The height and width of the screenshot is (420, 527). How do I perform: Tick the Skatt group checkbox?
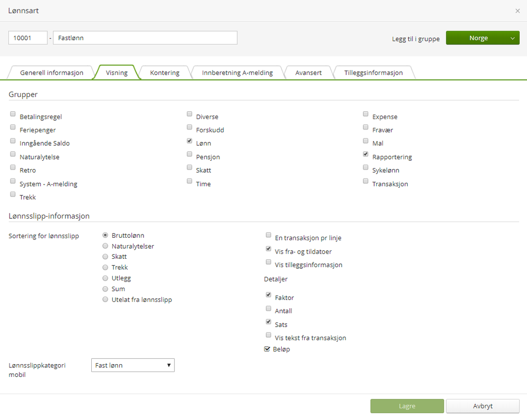point(189,167)
